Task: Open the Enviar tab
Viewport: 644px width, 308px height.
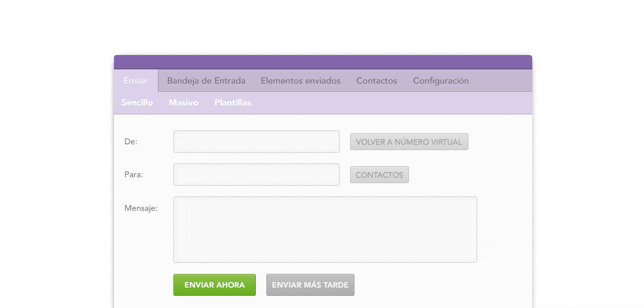Action: tap(136, 81)
